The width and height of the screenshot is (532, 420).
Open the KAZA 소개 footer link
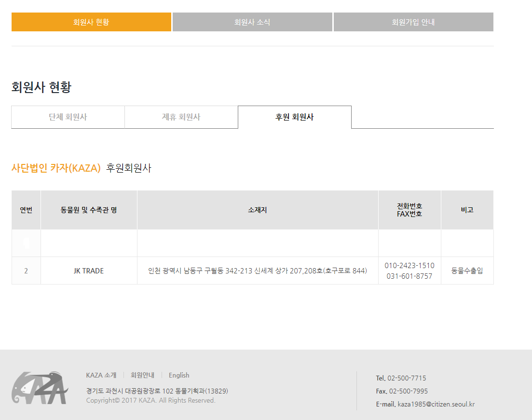click(101, 375)
